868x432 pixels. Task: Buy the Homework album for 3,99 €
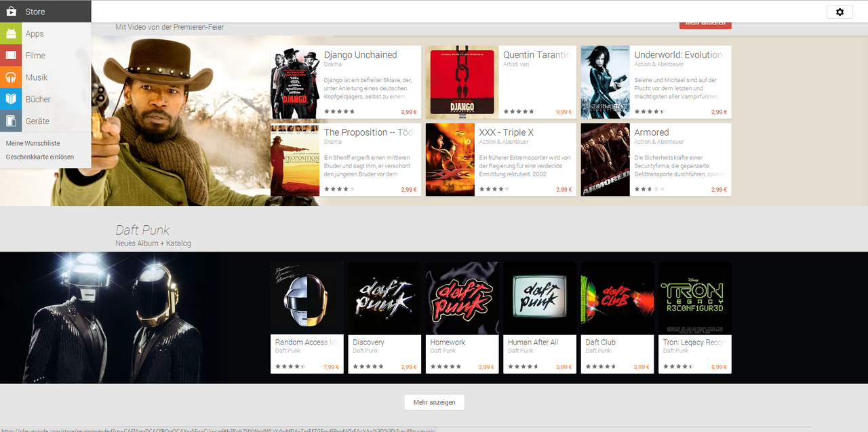(x=486, y=367)
